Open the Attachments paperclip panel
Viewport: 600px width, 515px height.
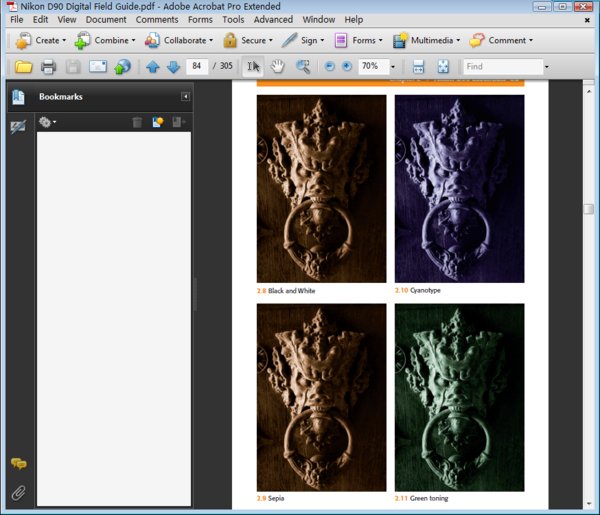pyautogui.click(x=18, y=492)
